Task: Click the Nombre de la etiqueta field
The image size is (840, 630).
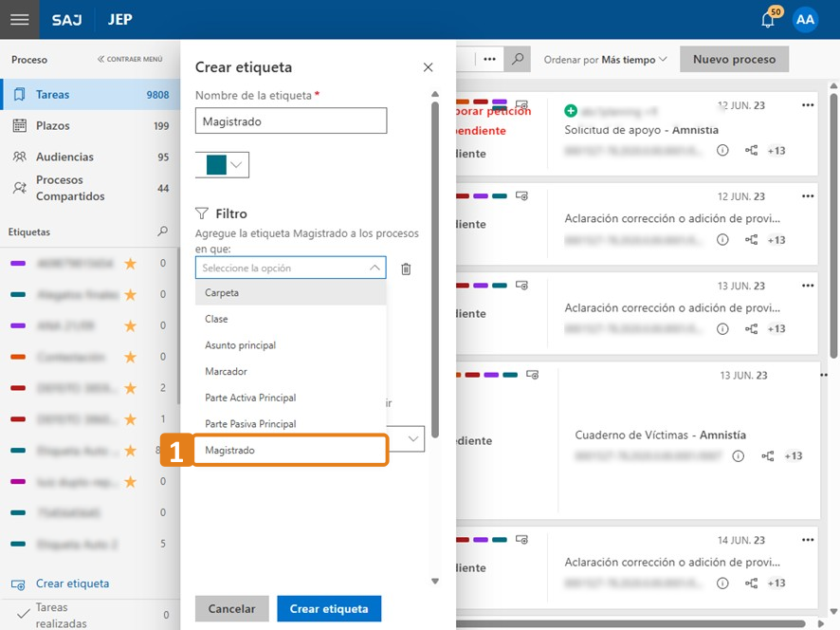Action: click(x=290, y=120)
